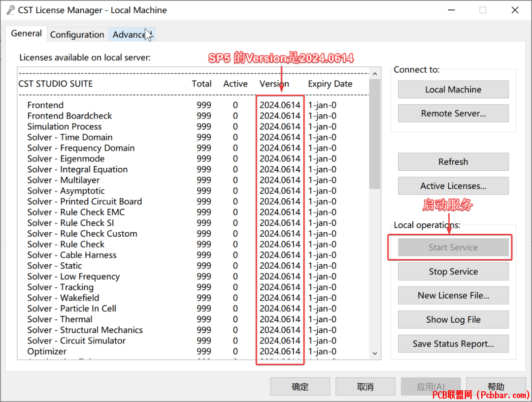The height and width of the screenshot is (402, 532).
Task: Close the License Manager window
Action: coord(515,10)
